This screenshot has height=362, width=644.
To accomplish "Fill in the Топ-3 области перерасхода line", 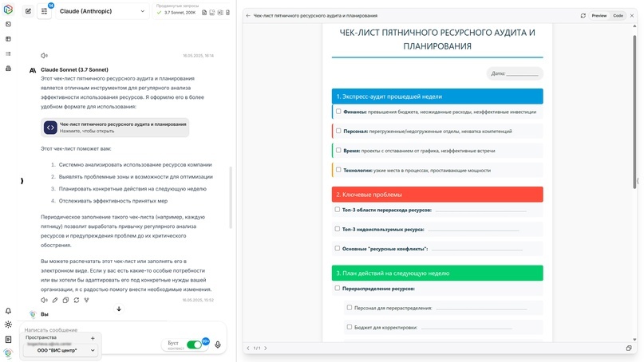I will tap(481, 211).
